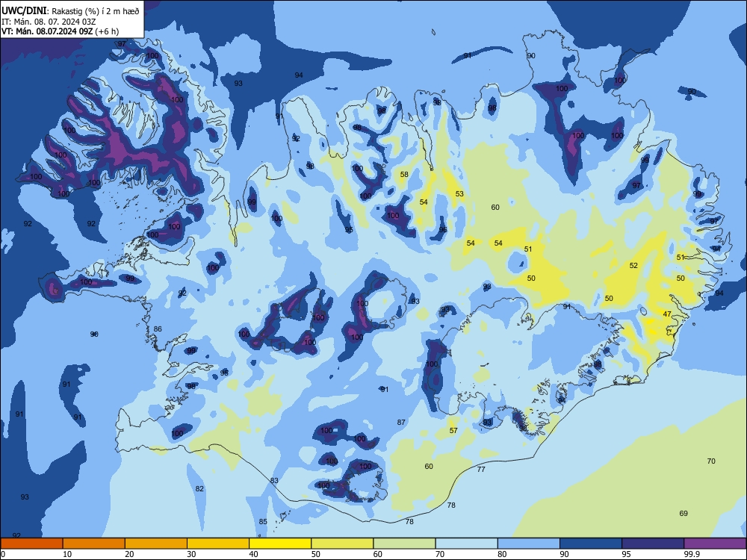Screen dimensions: 747x560
Task: Click the humidity value 52 on the map
Action: tap(633, 266)
